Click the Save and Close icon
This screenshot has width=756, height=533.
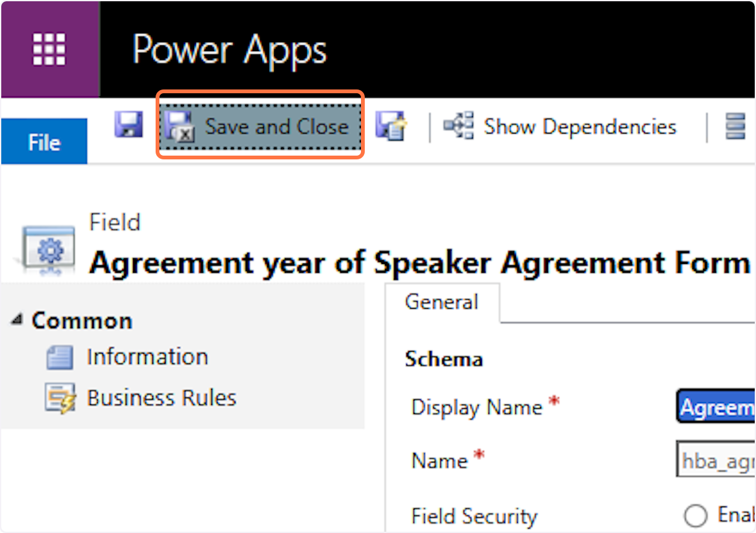[179, 127]
